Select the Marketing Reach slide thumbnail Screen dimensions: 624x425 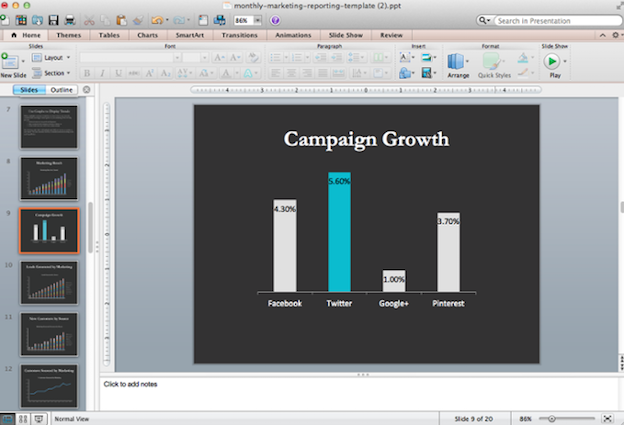click(48, 179)
